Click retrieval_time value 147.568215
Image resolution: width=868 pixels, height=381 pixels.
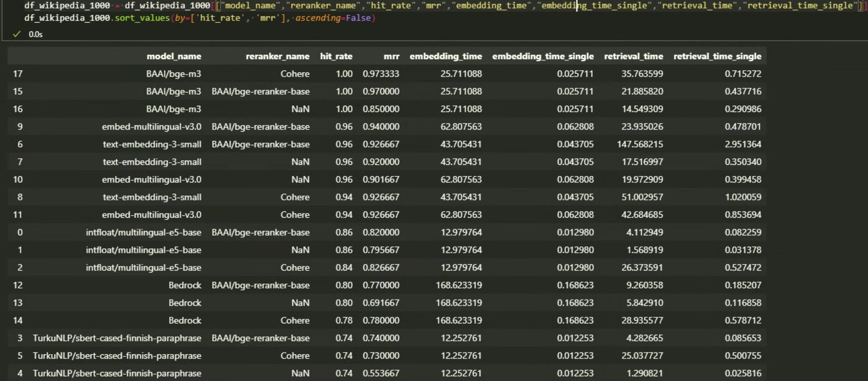coord(640,144)
